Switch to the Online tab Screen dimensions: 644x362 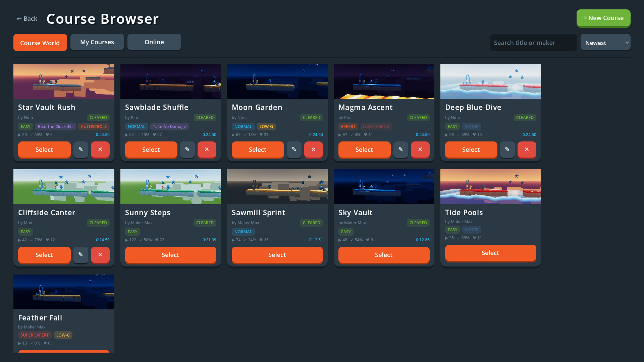pyautogui.click(x=154, y=42)
